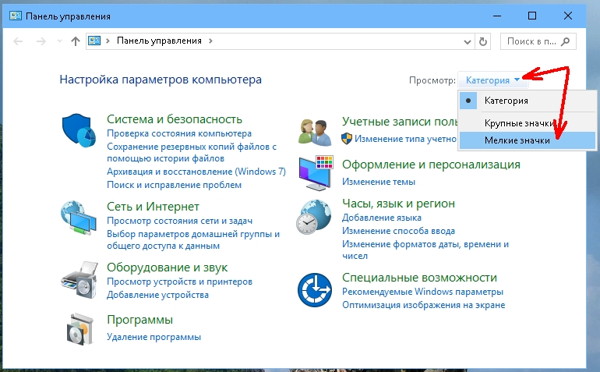Click Добавление языка link
This screenshot has width=600, height=372.
click(382, 218)
